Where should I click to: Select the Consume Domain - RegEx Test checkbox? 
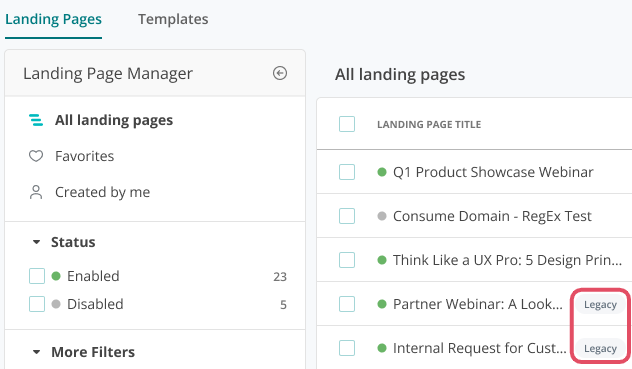(347, 216)
